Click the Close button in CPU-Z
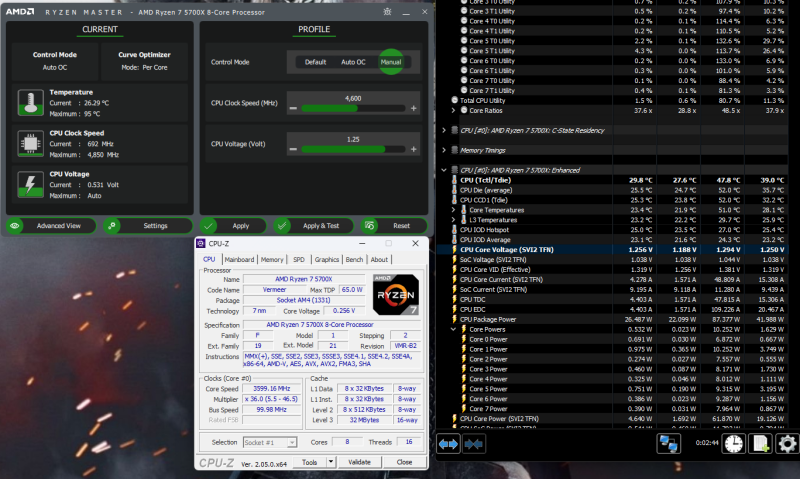The image size is (800, 479). 404,462
